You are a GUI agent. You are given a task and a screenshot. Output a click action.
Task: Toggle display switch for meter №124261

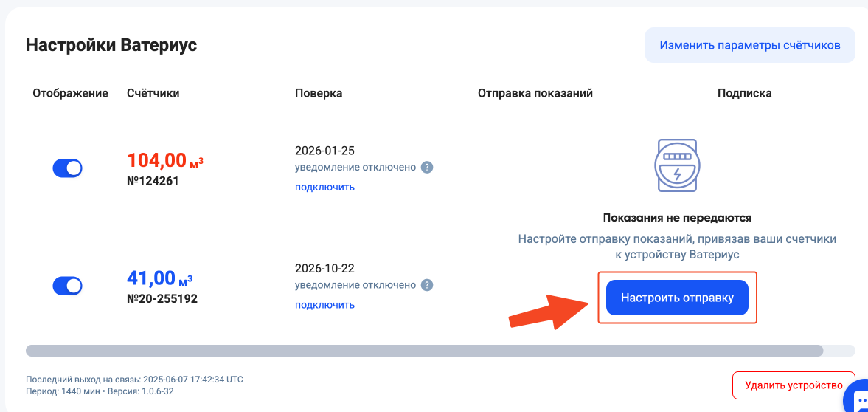point(67,168)
